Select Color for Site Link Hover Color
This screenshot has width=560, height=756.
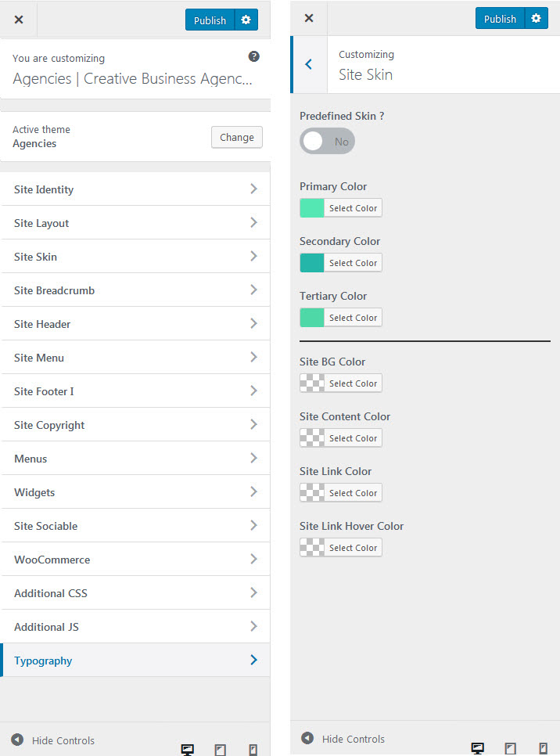(353, 548)
